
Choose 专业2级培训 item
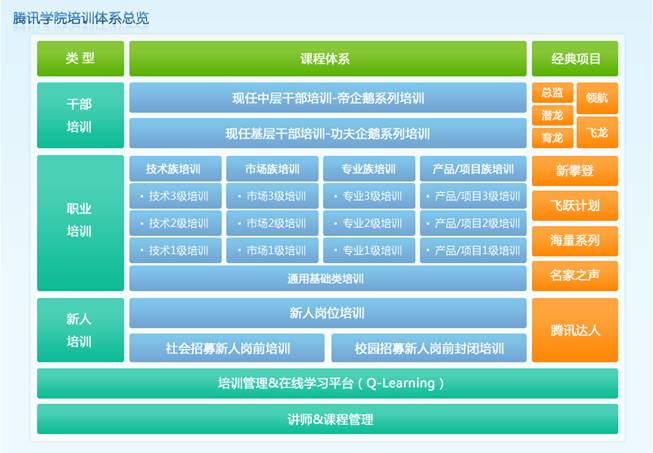370,223
